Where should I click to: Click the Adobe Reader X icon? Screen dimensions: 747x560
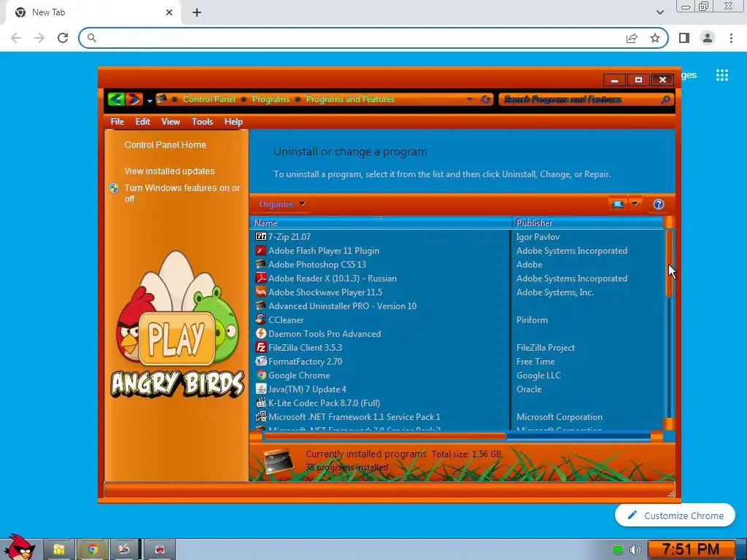click(260, 278)
